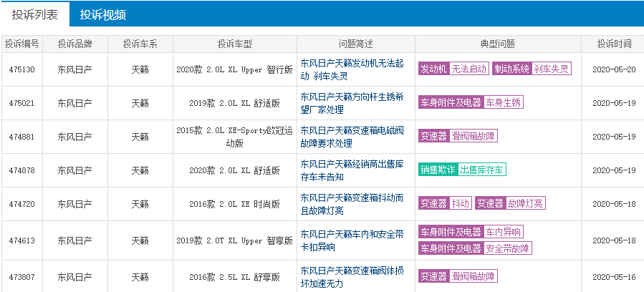Viewport: 644px width, 292px height.
Task: Select complaint number 475021
Action: [x=21, y=103]
